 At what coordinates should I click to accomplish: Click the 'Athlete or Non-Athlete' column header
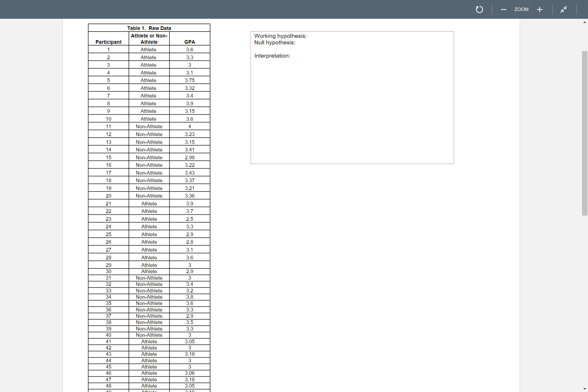tap(149, 39)
